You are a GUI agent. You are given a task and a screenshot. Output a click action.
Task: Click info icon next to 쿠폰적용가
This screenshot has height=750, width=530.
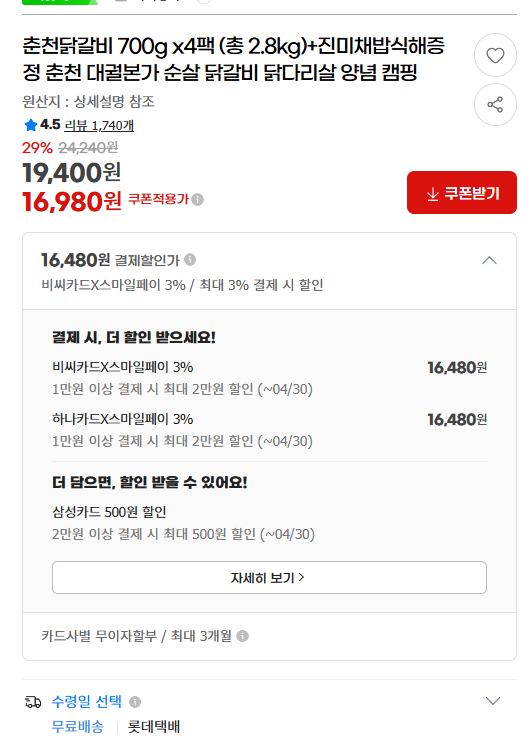click(x=198, y=199)
